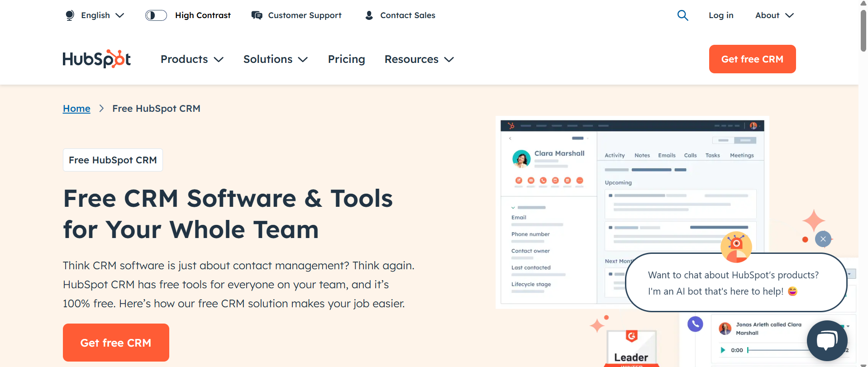Expand the Products menu
This screenshot has width=868, height=367.
pos(192,59)
